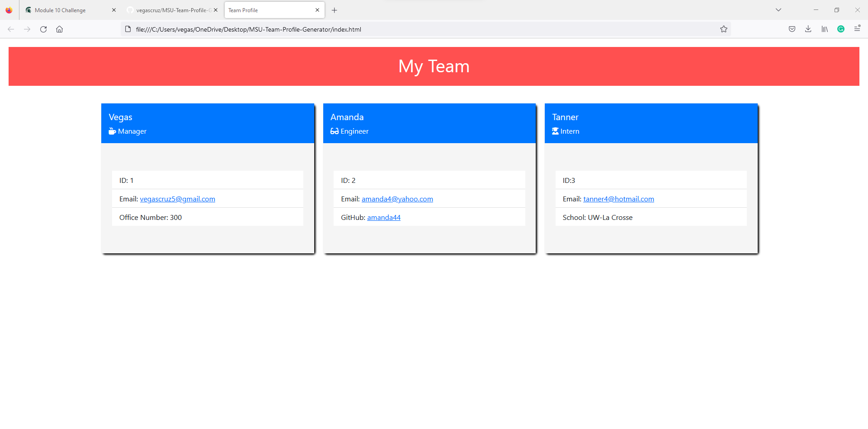Screen dimensions: 868x429
Task: Open the browser Library
Action: tap(824, 29)
